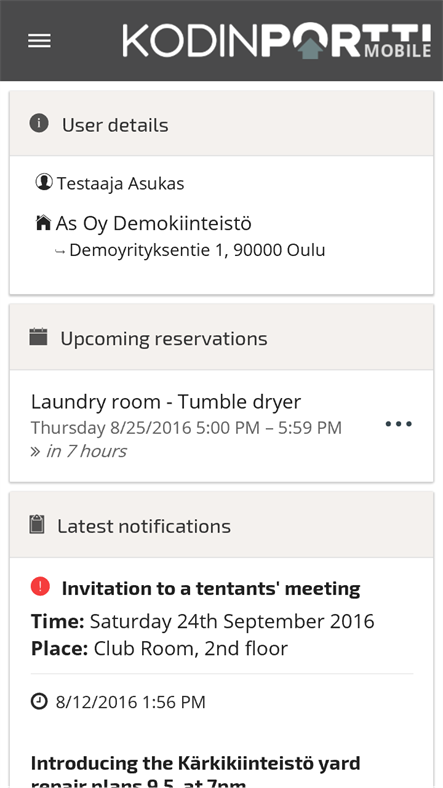Screen dimensions: 443x788
Task: Click the info icon beside User details
Action: 39,123
